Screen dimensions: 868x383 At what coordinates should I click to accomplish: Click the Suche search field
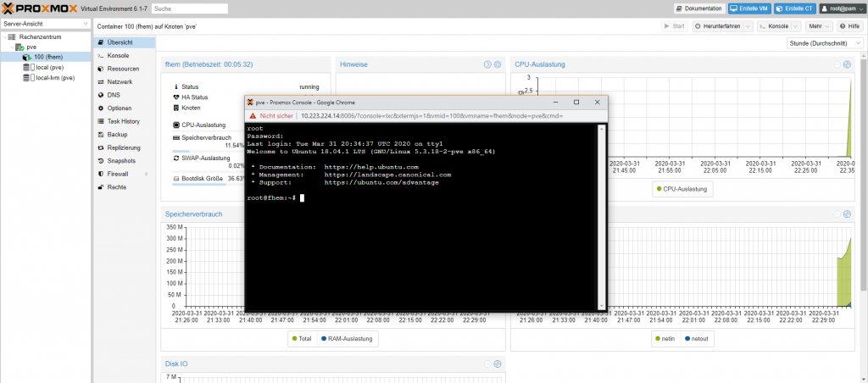[189, 8]
